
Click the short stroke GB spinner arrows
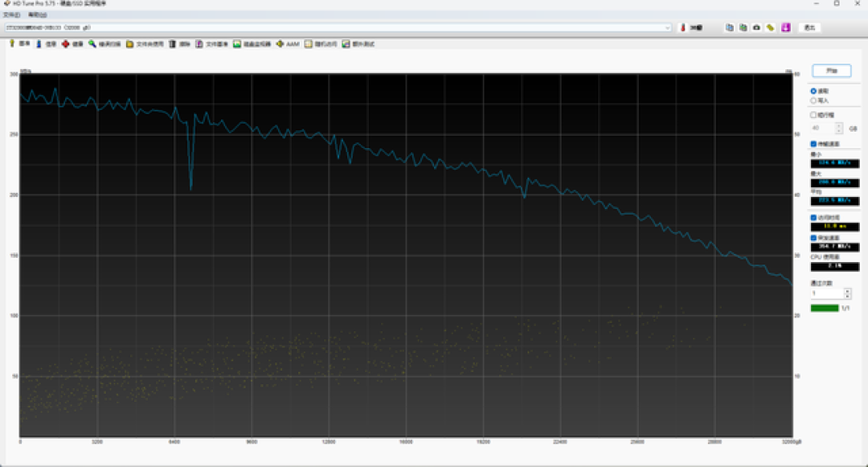pyautogui.click(x=839, y=129)
